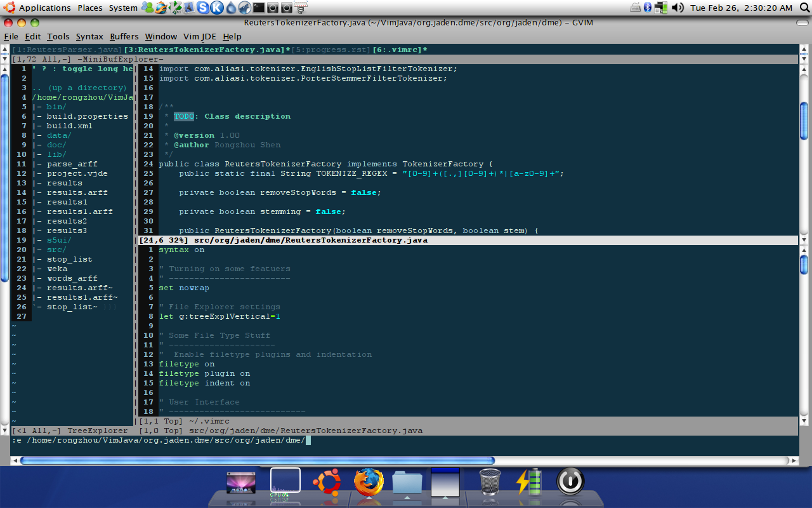Open the Buffers menu
812x508 pixels.
click(x=124, y=36)
